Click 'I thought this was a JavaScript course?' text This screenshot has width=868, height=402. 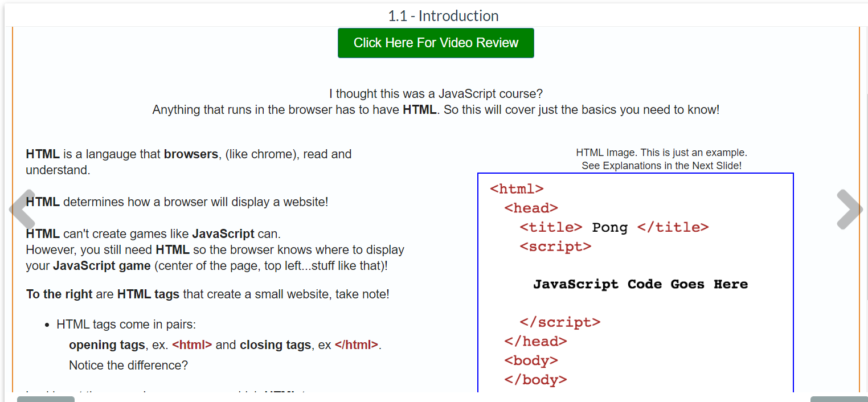pyautogui.click(x=436, y=93)
